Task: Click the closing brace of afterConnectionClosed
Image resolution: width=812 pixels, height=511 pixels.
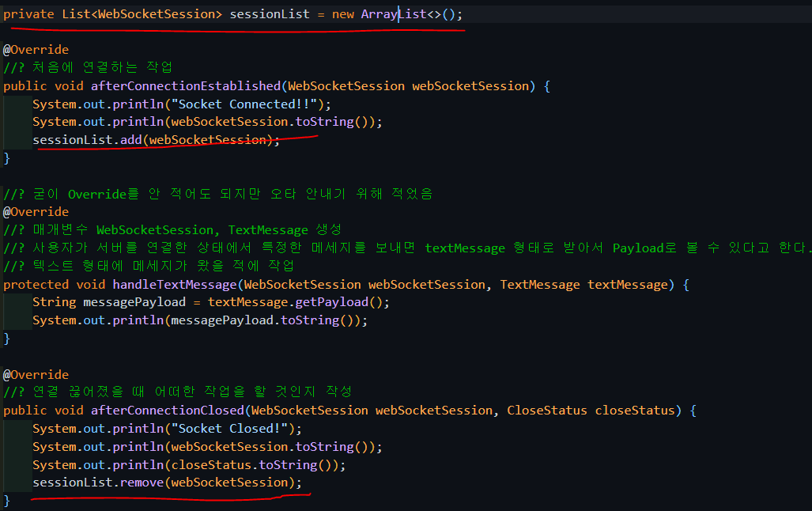Action: (x=7, y=501)
